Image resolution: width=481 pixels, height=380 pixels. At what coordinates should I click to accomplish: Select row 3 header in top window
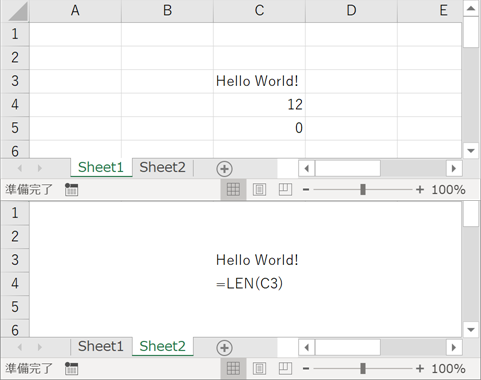click(15, 81)
